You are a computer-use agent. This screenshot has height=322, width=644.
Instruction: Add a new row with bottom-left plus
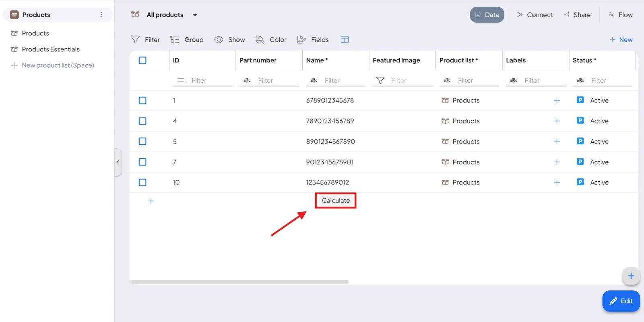[151, 201]
